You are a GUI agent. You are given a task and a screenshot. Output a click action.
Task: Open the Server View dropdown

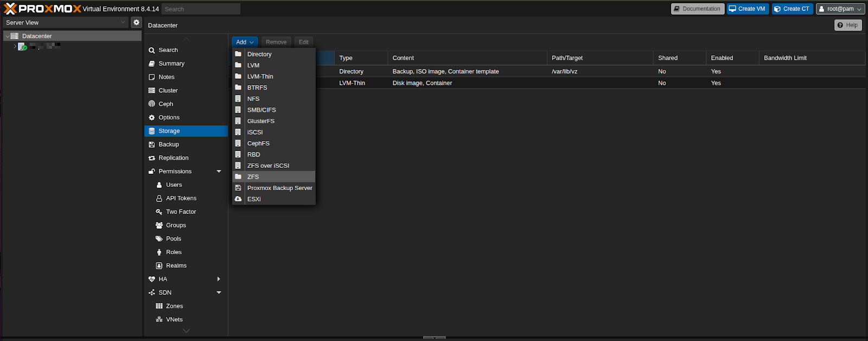point(66,22)
